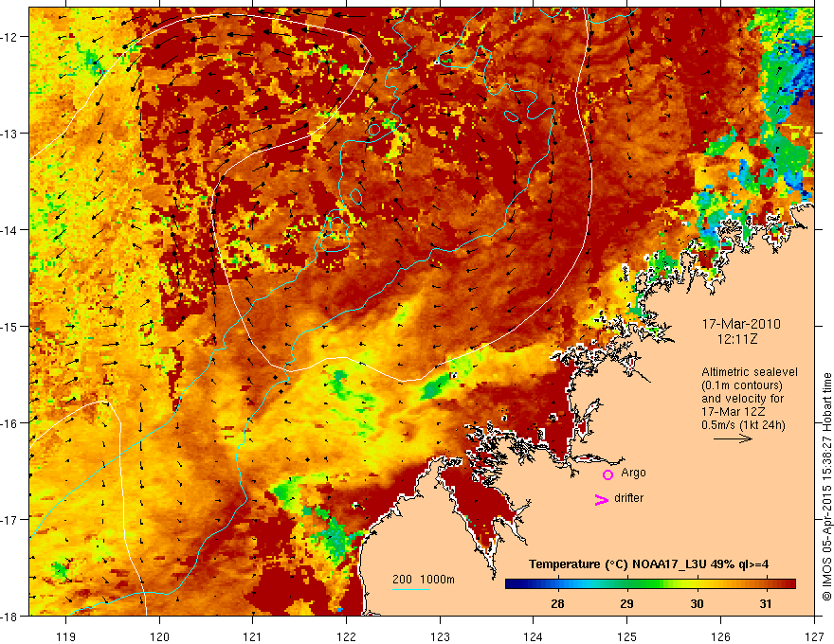Click the colorbar tick label 28
The width and height of the screenshot is (834, 644).
pos(557,603)
